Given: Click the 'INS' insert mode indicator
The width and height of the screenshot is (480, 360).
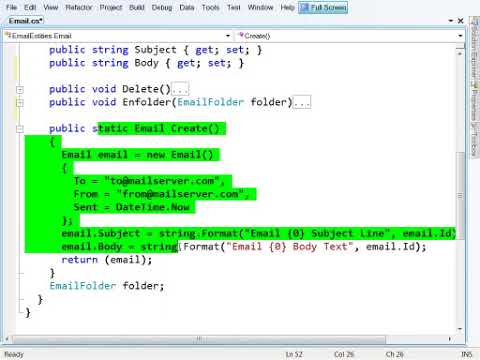Looking at the screenshot, I should pos(467,354).
